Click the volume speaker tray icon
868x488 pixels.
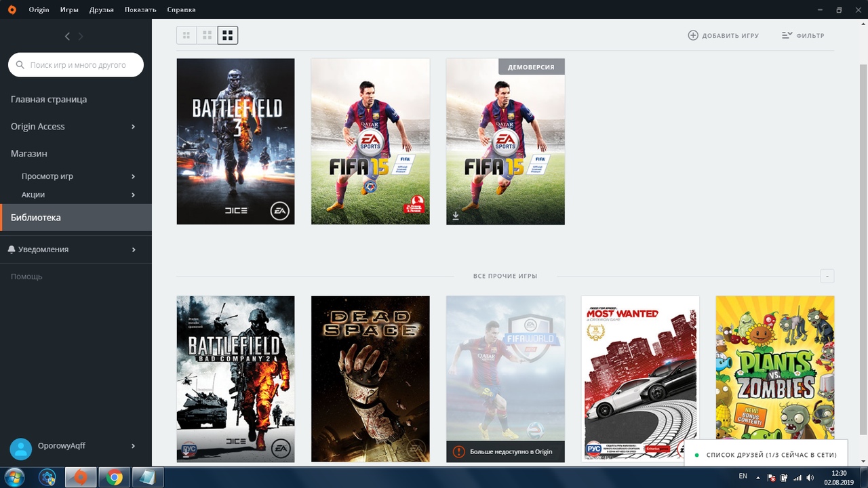coord(810,478)
